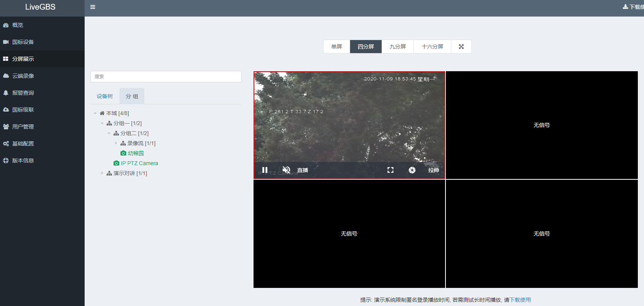Open the 概览 overview page

[42, 25]
